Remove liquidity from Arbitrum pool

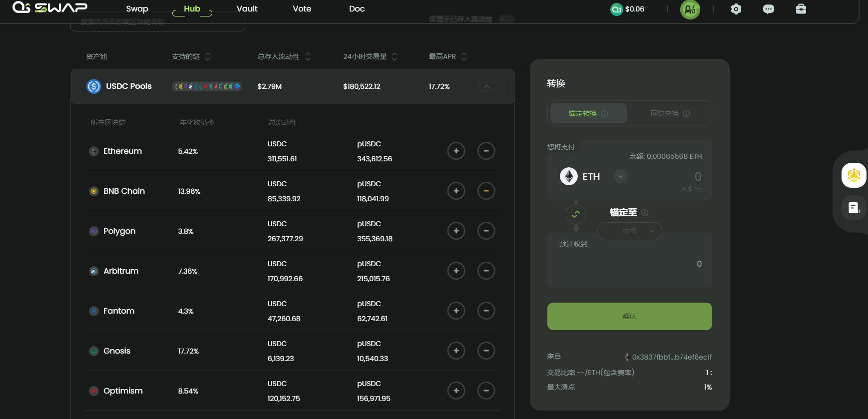tap(486, 271)
